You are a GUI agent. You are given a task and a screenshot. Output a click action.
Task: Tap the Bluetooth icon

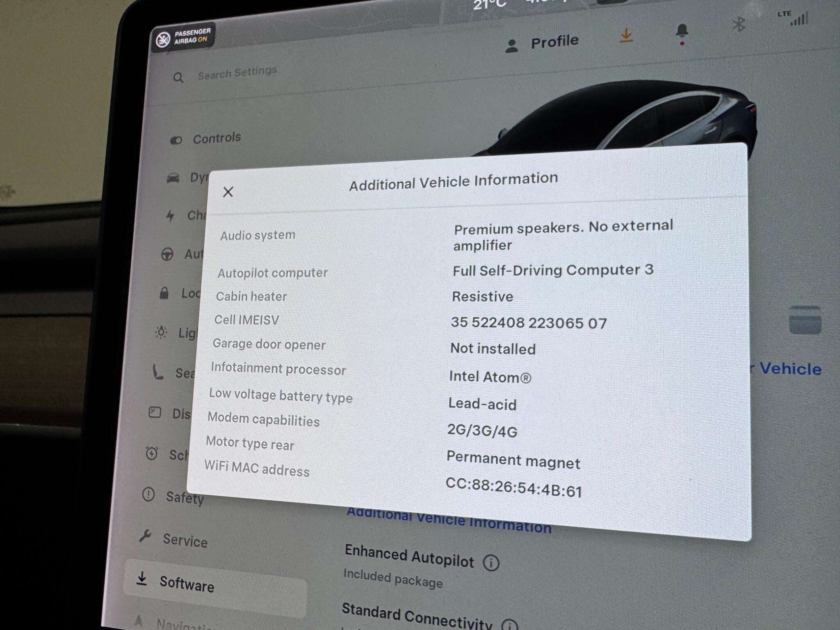point(739,24)
